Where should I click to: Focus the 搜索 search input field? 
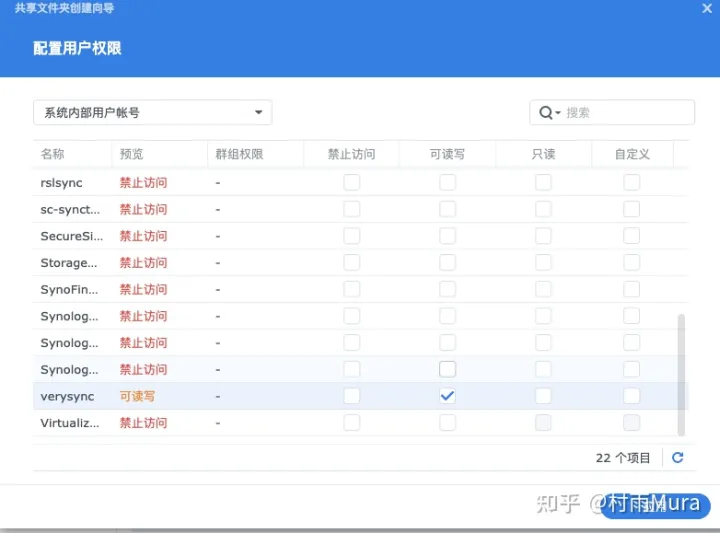click(627, 112)
